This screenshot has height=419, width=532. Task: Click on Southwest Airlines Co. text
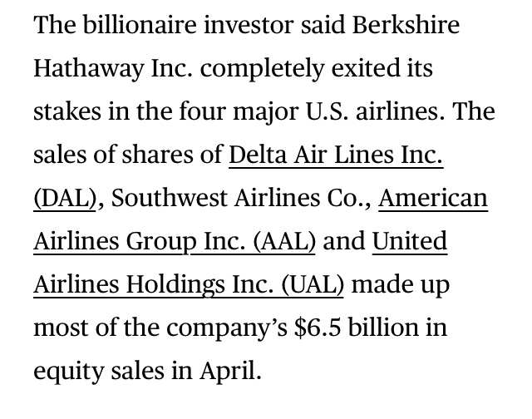pos(240,198)
